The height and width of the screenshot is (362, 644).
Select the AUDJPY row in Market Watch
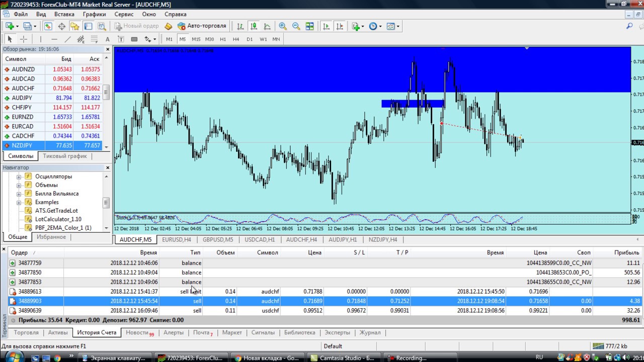click(52, 98)
